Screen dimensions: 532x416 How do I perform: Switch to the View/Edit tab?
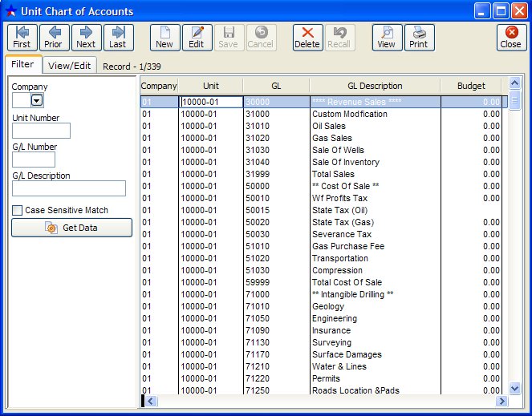70,66
